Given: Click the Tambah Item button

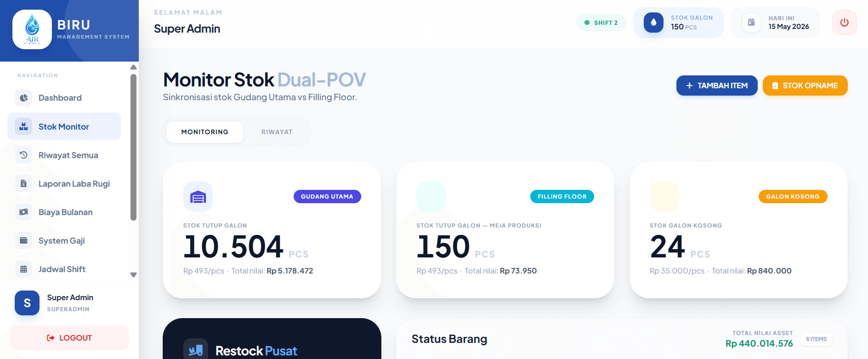Looking at the screenshot, I should pyautogui.click(x=717, y=85).
